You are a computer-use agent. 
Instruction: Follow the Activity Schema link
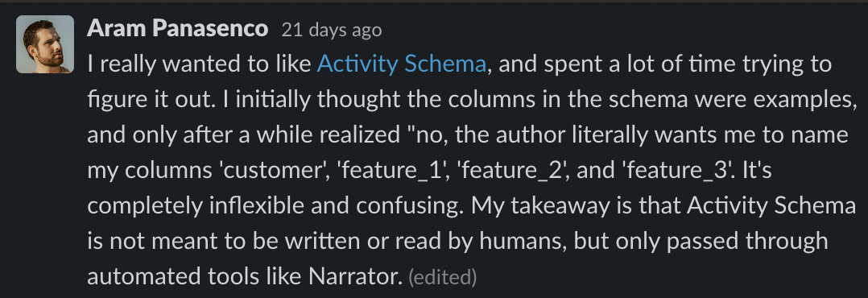(401, 64)
